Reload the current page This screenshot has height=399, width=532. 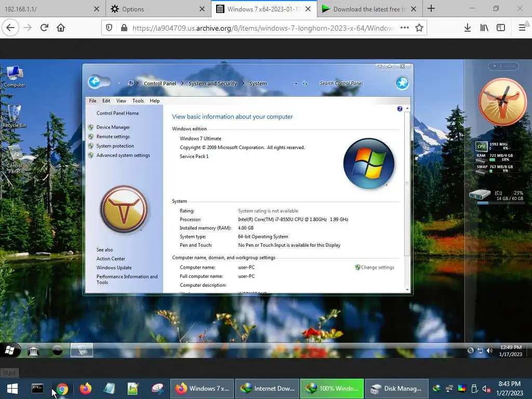coord(44,28)
